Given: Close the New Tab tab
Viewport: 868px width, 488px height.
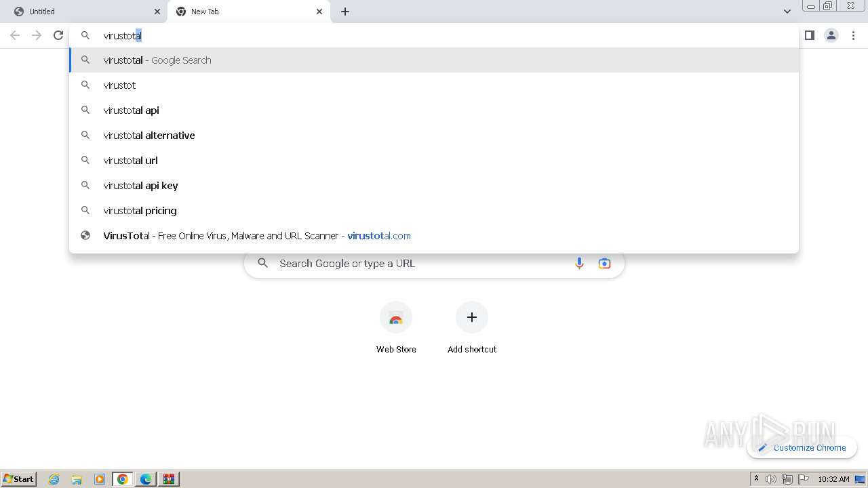Looking at the screenshot, I should 319,12.
